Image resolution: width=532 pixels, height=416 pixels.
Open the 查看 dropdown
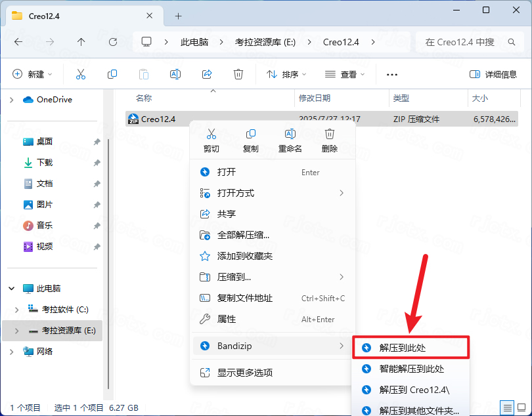coord(345,74)
